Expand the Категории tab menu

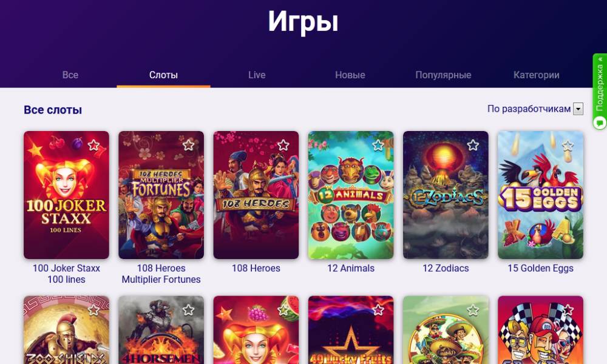(536, 75)
